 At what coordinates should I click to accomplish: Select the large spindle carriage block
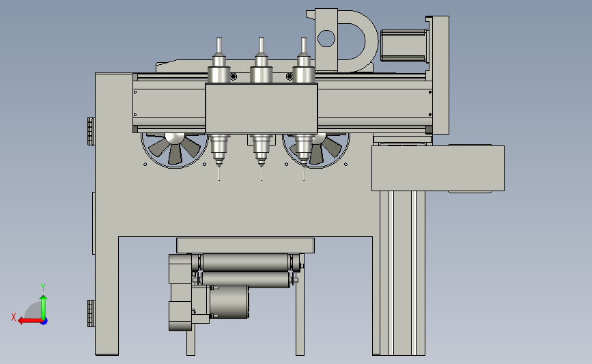click(x=262, y=109)
